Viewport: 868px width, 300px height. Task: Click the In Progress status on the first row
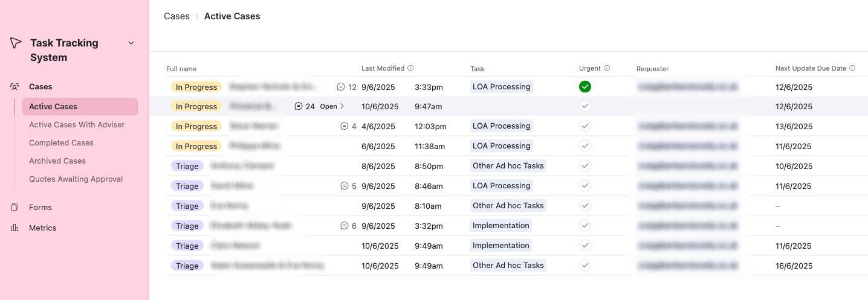(196, 87)
